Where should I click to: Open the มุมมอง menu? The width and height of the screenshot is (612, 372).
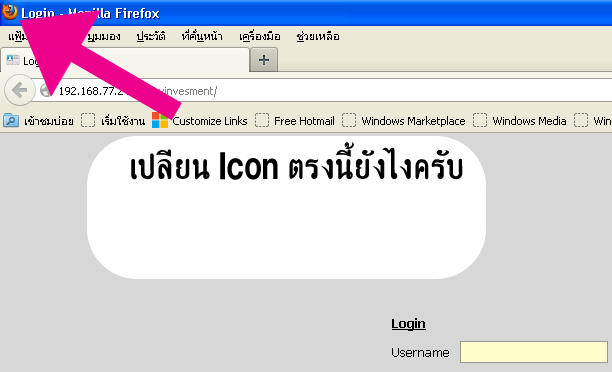tap(103, 37)
